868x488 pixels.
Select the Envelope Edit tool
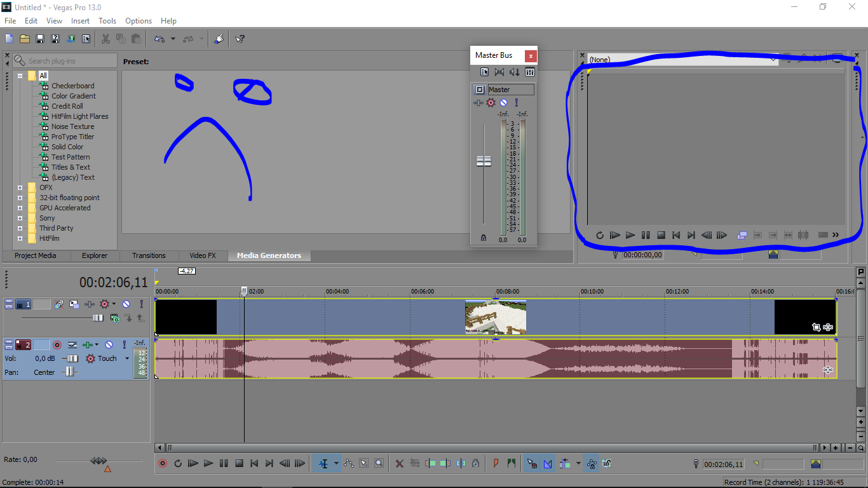pos(348,464)
